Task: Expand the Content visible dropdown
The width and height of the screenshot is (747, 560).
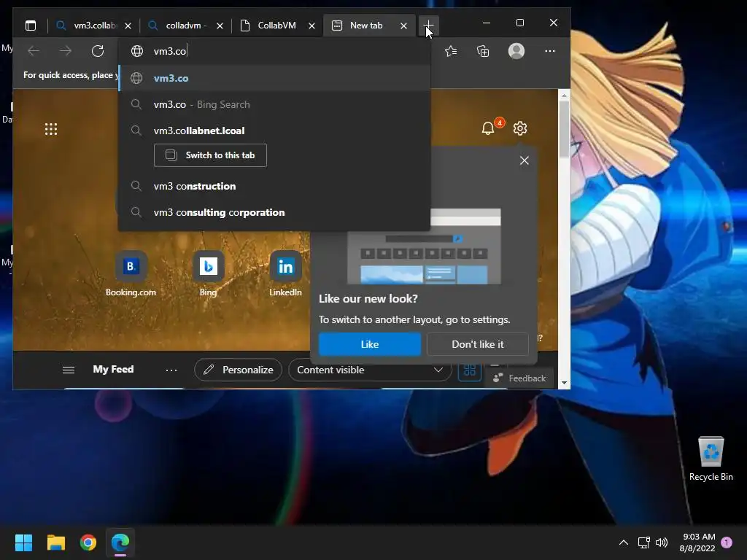Action: pyautogui.click(x=370, y=370)
